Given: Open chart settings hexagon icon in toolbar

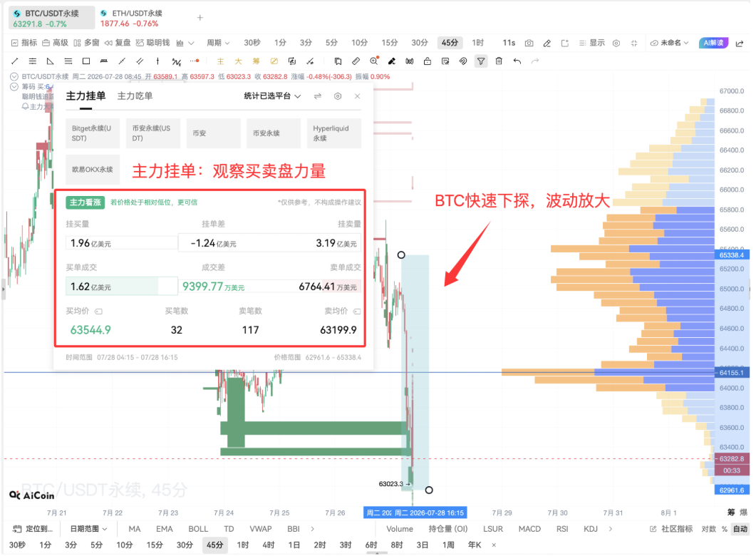Looking at the screenshot, I should [616, 43].
